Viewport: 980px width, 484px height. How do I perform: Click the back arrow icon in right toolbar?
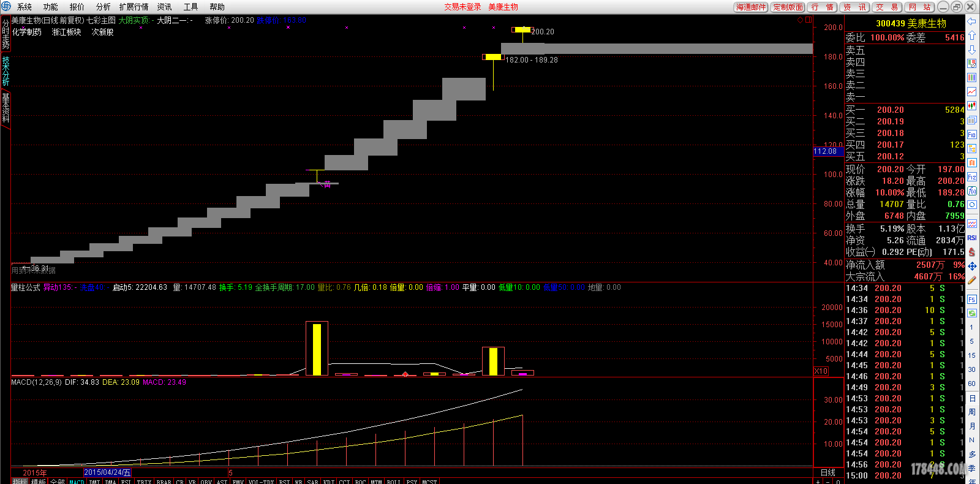[972, 21]
